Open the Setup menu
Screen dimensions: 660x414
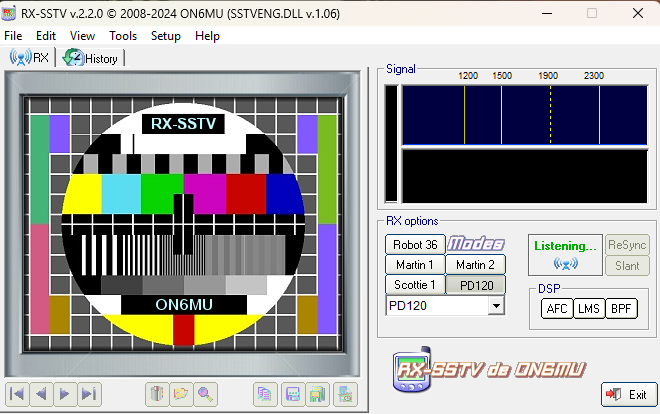pyautogui.click(x=166, y=35)
